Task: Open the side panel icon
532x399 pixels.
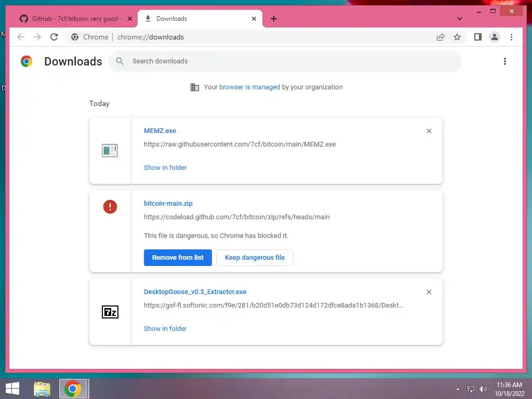Action: pos(478,37)
